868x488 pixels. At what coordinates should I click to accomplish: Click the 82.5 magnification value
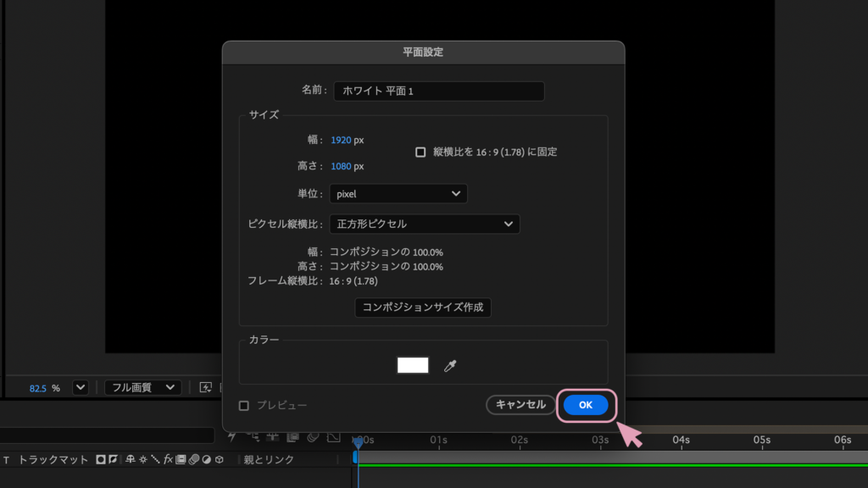tap(37, 388)
